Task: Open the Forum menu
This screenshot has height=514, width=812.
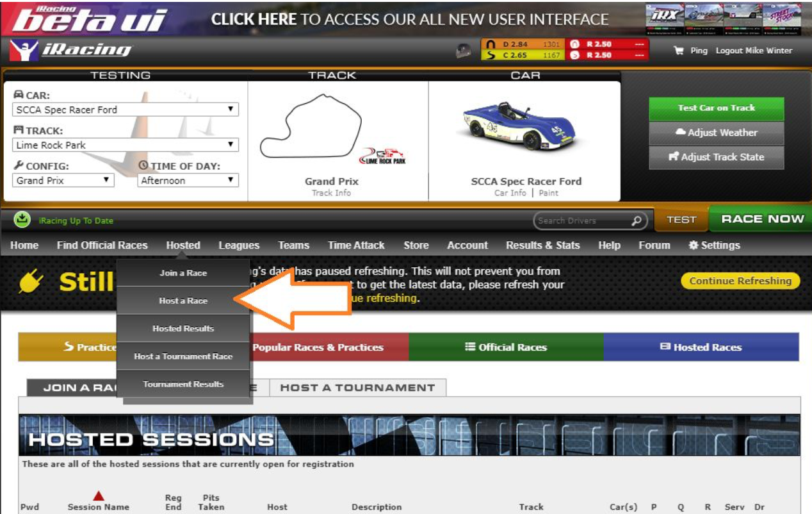Action: pos(654,245)
